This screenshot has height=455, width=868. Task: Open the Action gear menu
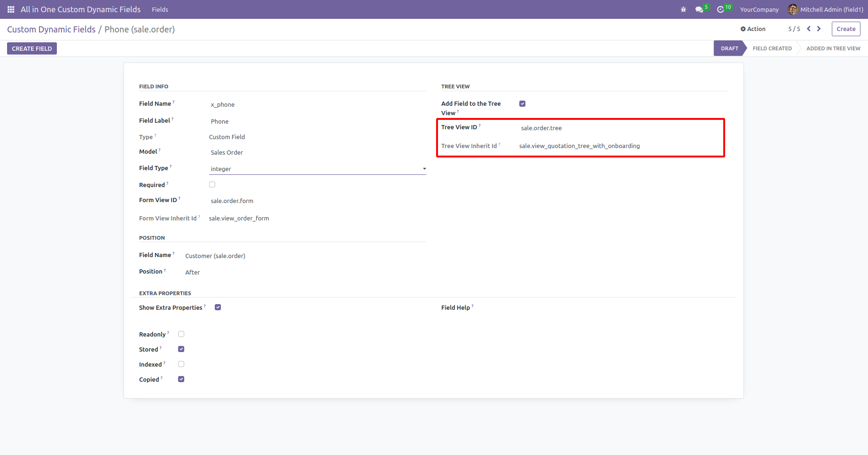pyautogui.click(x=753, y=29)
